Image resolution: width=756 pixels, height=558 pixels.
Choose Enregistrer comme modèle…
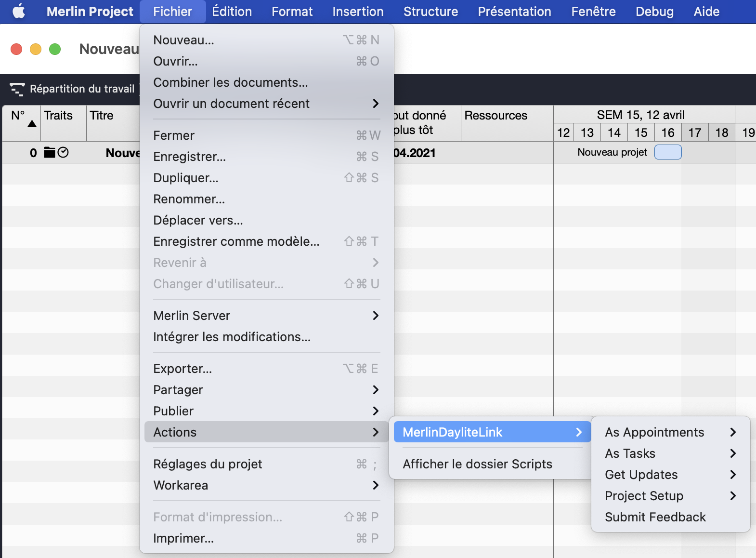click(236, 241)
